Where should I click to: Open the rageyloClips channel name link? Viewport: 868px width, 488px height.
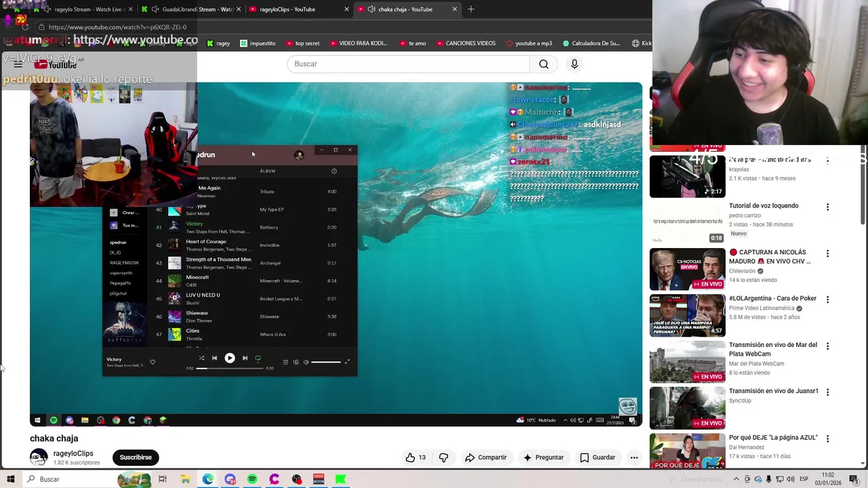point(73,453)
